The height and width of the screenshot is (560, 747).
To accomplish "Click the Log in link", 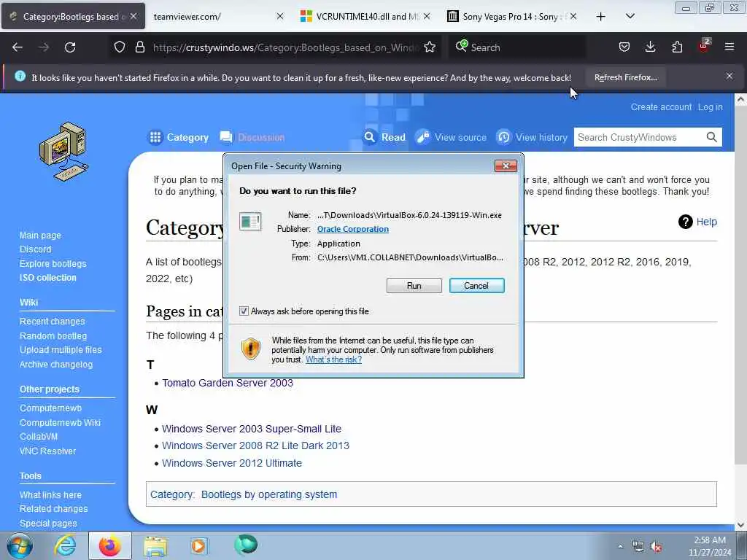I will tap(711, 107).
